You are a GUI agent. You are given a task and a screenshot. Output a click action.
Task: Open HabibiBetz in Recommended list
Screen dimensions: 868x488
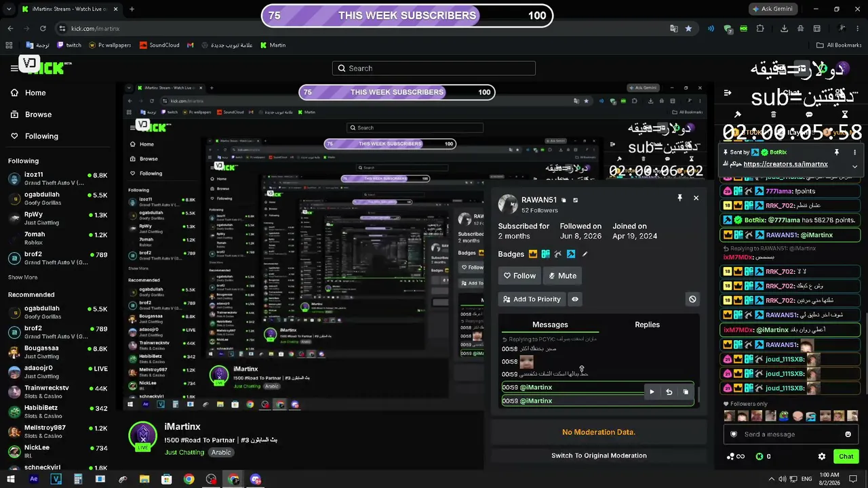pyautogui.click(x=58, y=411)
